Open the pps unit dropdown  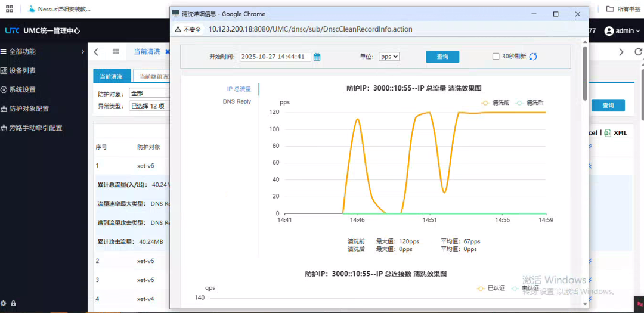[x=389, y=57]
